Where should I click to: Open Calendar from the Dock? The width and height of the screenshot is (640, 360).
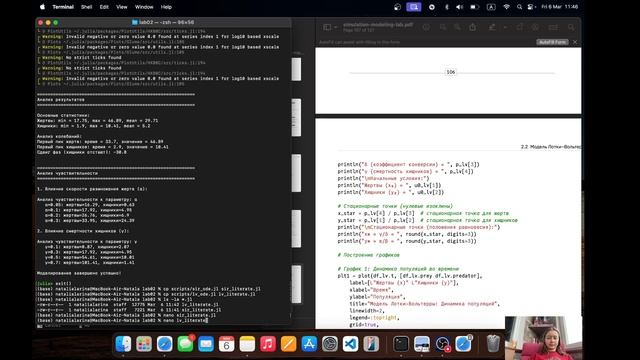pyautogui.click(x=227, y=344)
